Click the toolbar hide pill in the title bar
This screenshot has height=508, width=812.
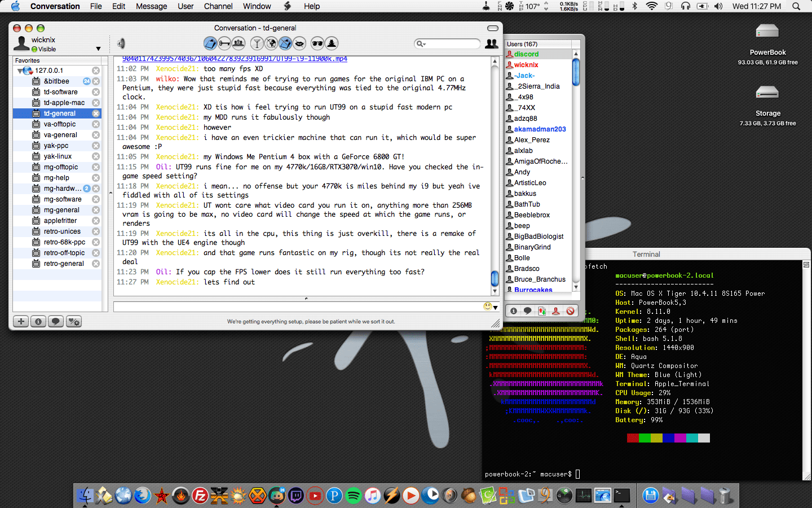[493, 28]
